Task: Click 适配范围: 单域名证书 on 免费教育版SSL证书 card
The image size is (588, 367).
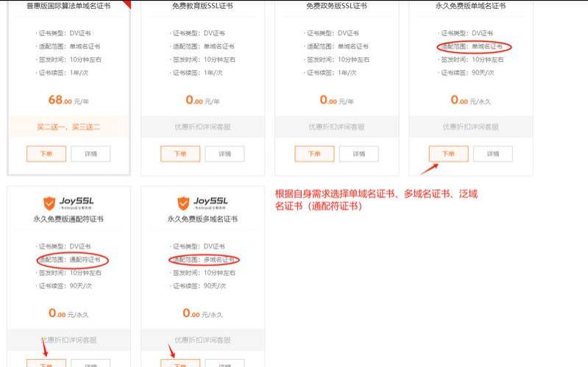Action: [203, 46]
